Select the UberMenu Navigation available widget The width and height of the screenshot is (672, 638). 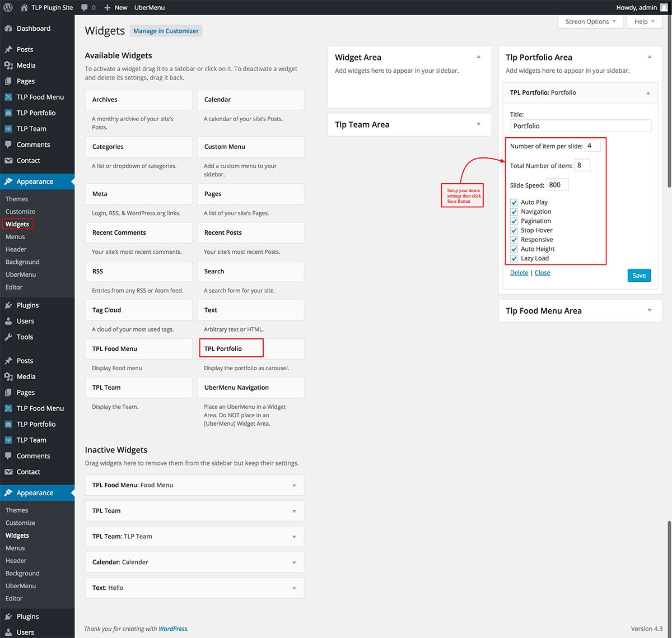click(x=250, y=388)
